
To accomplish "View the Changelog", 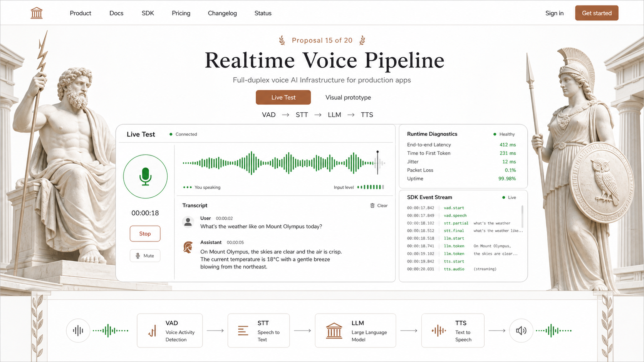I will [222, 13].
